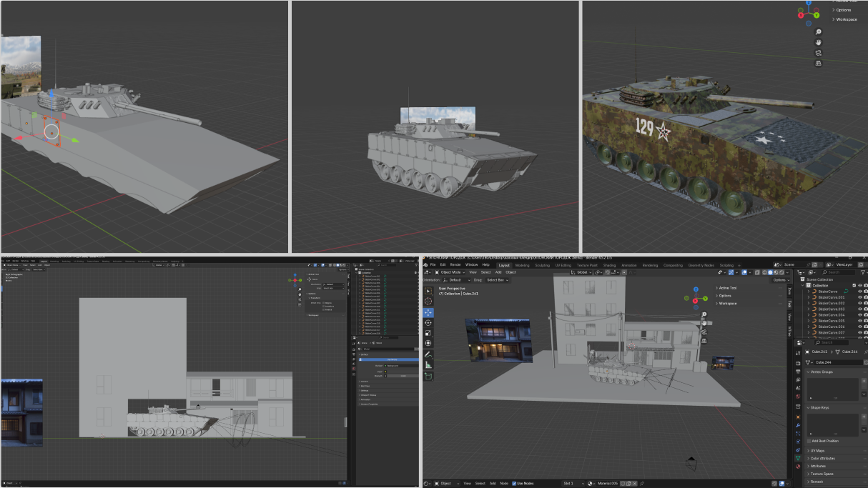Toggle the Collection exclude checkbox in outliner
The width and height of the screenshot is (868, 488).
(854, 285)
